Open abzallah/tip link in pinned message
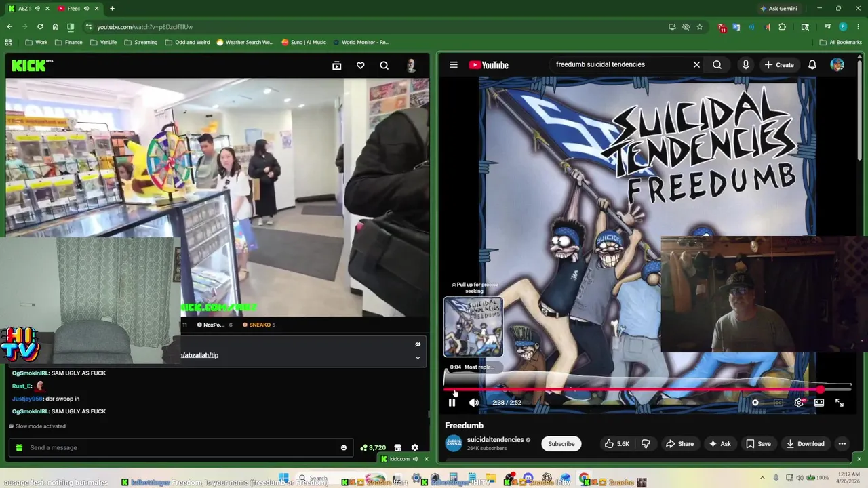 [x=199, y=355]
